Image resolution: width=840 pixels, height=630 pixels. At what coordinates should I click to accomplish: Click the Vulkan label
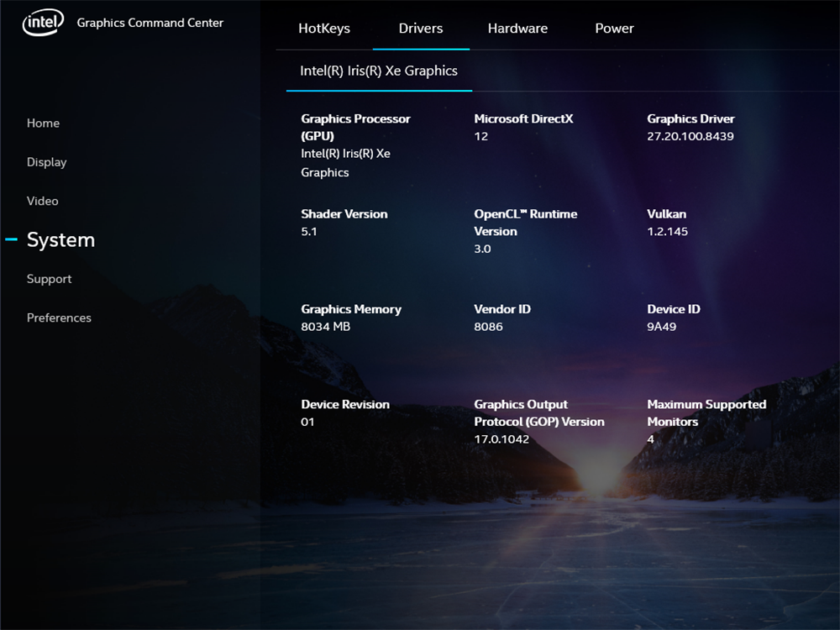666,213
